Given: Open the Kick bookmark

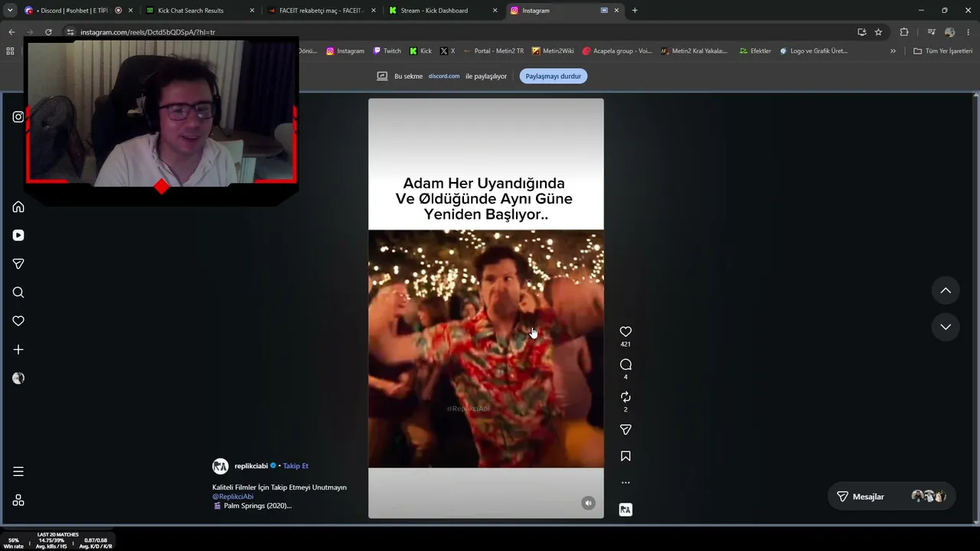Looking at the screenshot, I should [x=421, y=51].
